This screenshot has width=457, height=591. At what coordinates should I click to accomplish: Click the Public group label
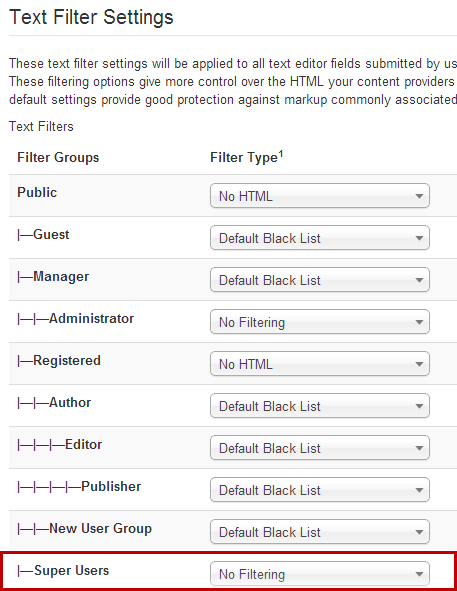click(x=37, y=193)
